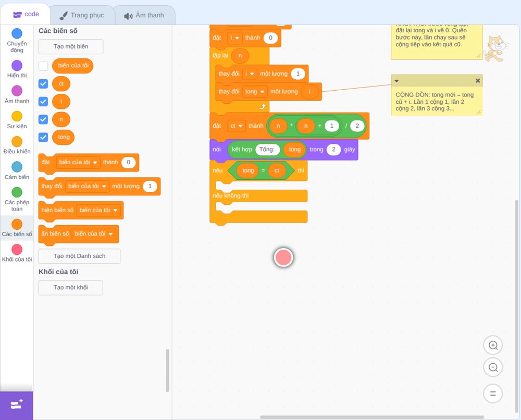Select the Hiển thị category circle
The width and height of the screenshot is (521, 420).
(17, 66)
